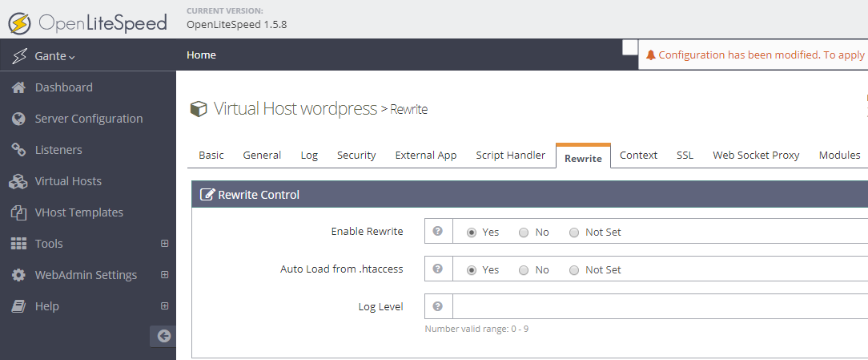Open Server Configuration from the sidebar
Viewport: 868px width, 360px height.
click(x=88, y=119)
